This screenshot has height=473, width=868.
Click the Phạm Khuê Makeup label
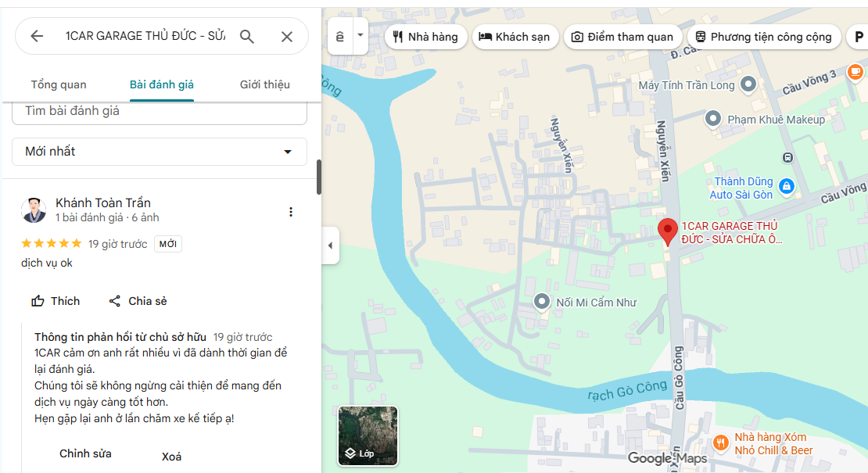pos(776,120)
